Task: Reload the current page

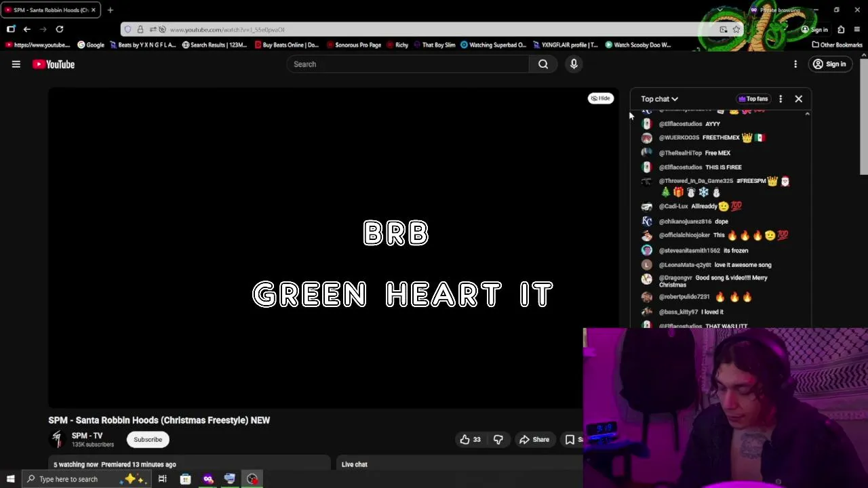Action: tap(60, 29)
